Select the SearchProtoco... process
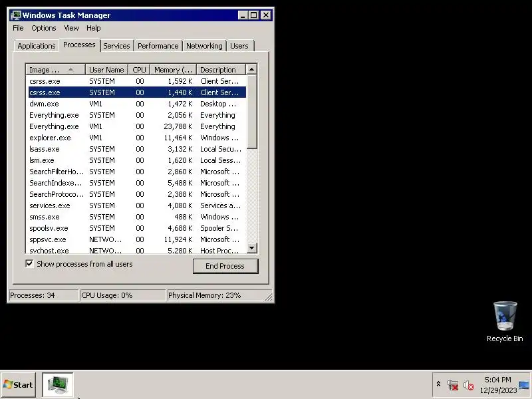This screenshot has height=399, width=532. (137, 194)
